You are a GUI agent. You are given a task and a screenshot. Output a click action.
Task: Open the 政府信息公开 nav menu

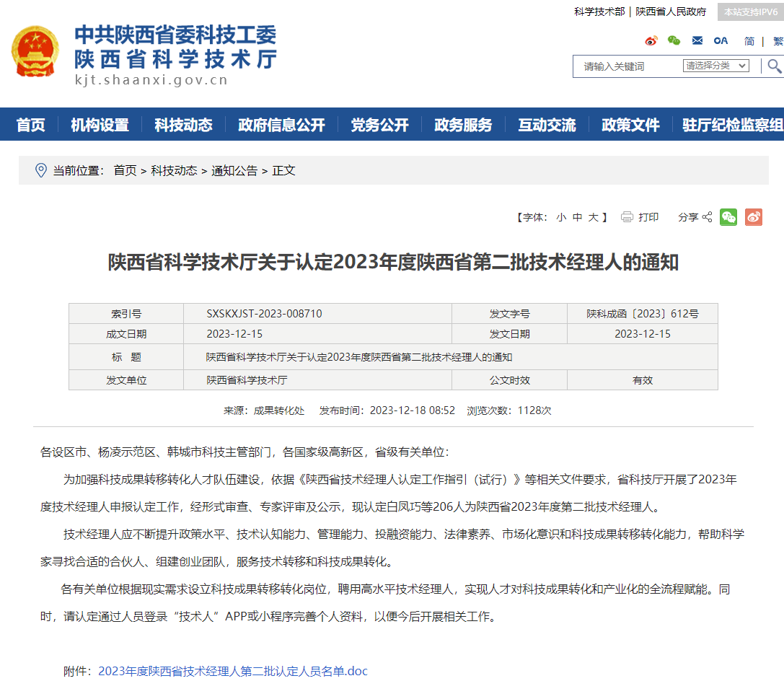coord(281,125)
